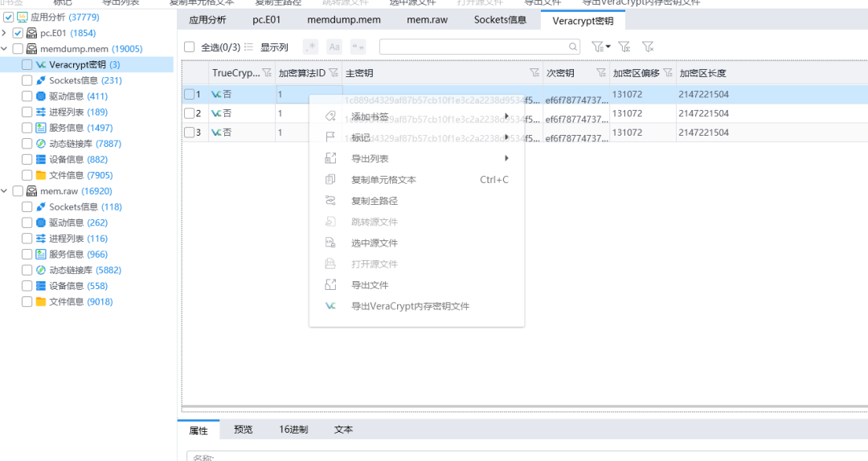Click the memdump.mem image icon in the tree
Viewport: 868px width, 461px height.
(x=31, y=49)
